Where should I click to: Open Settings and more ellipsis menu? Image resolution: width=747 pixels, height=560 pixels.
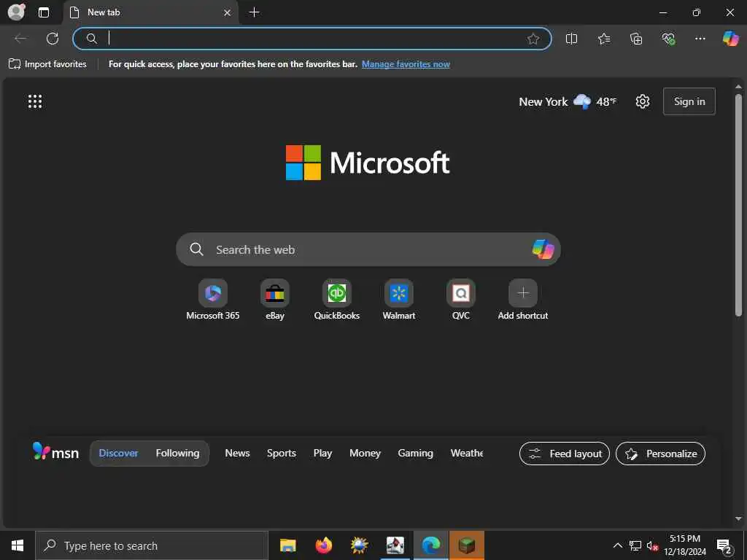tap(700, 39)
